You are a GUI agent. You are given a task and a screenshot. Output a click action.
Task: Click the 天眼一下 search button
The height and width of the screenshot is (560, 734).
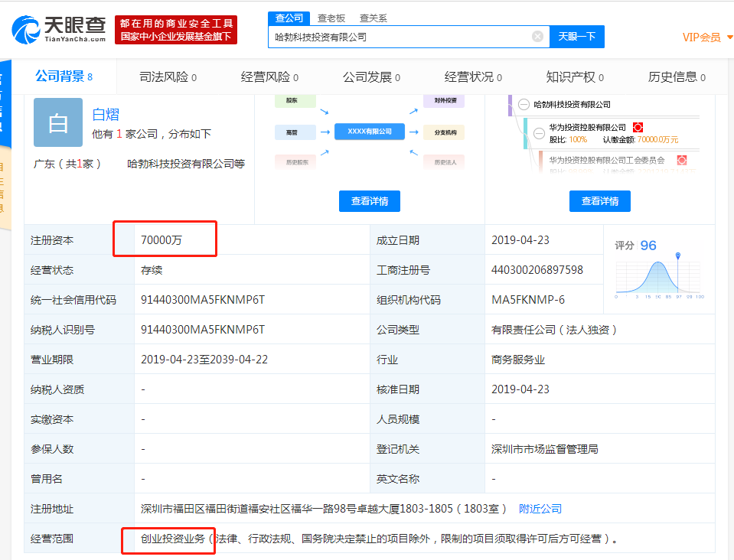tap(576, 36)
